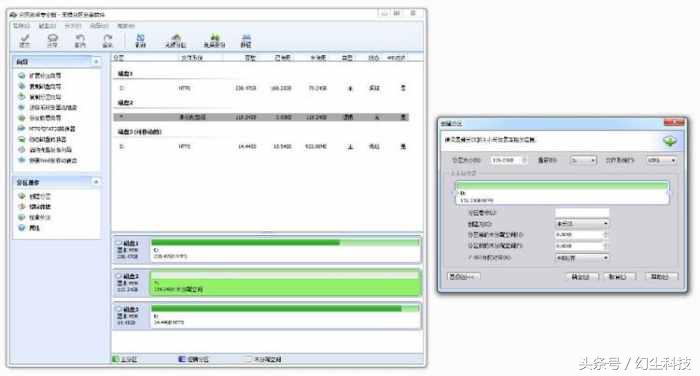This screenshot has height=376, width=700.
Task: Select the E: NTFS row in partition table
Action: [261, 146]
